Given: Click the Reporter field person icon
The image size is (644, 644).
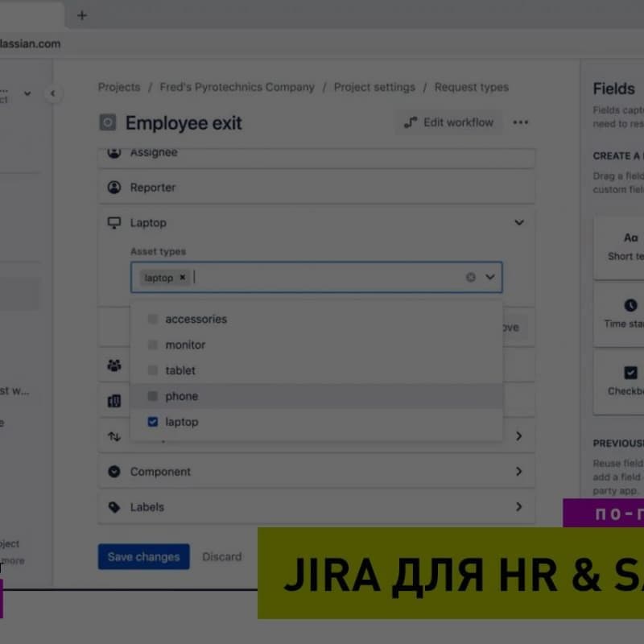Looking at the screenshot, I should pos(114,188).
